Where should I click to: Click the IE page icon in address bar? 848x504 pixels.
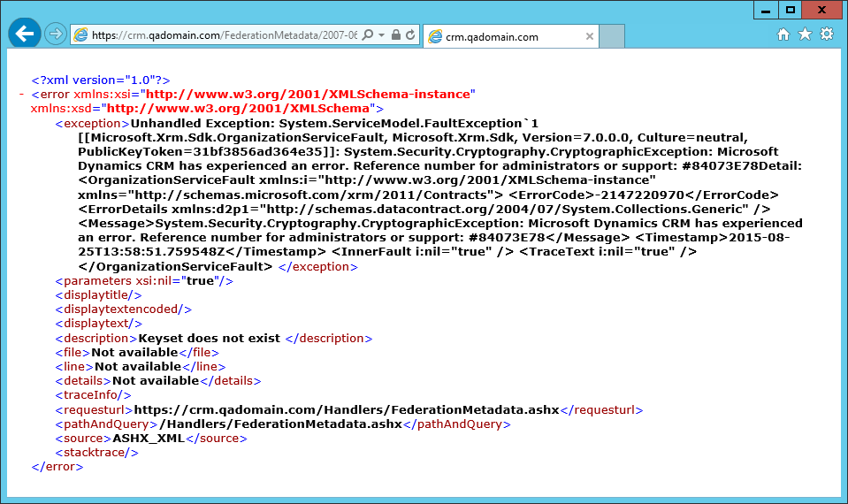point(81,35)
